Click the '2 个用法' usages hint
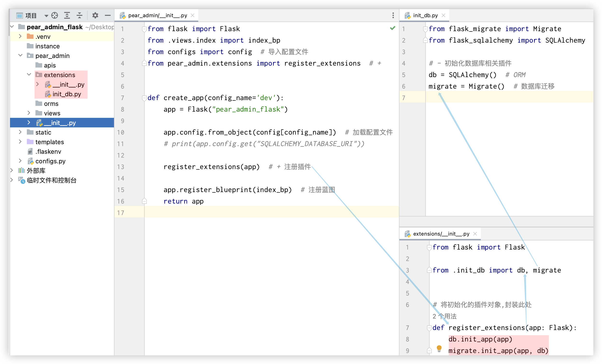The image size is (602, 364). coord(444,316)
